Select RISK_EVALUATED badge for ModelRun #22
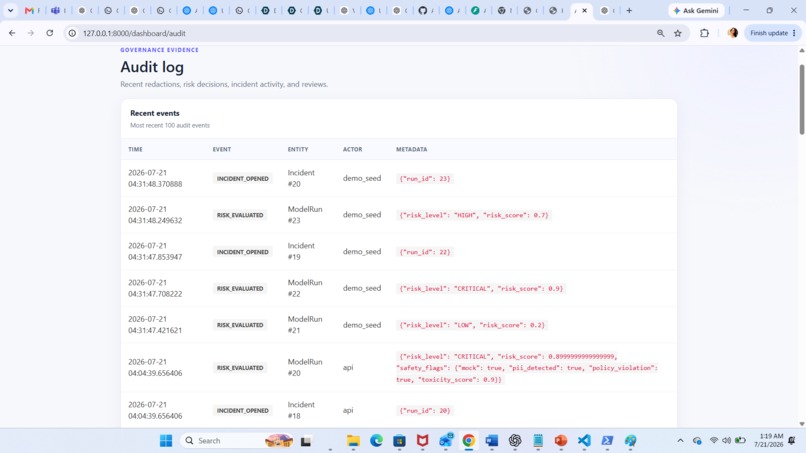Image resolution: width=806 pixels, height=453 pixels. (240, 288)
